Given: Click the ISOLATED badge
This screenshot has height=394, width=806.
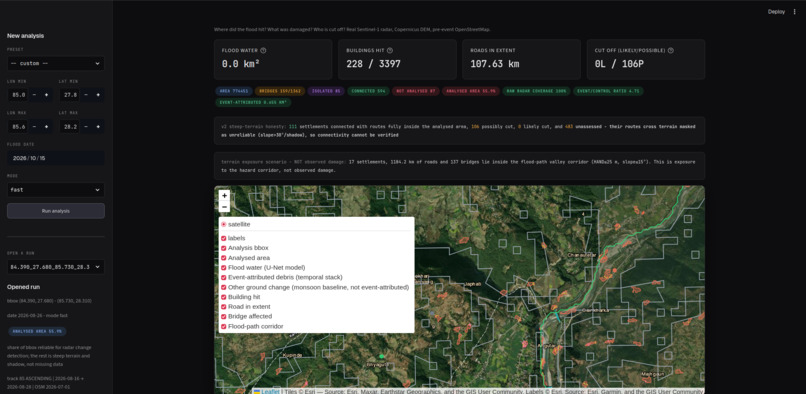Looking at the screenshot, I should pos(326,91).
